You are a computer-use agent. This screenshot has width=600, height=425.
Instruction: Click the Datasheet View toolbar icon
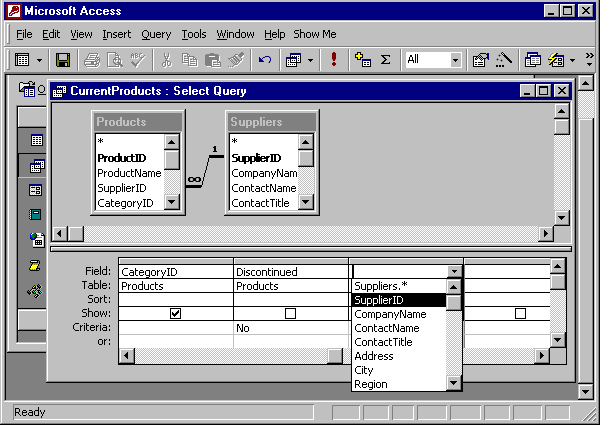pos(22,60)
